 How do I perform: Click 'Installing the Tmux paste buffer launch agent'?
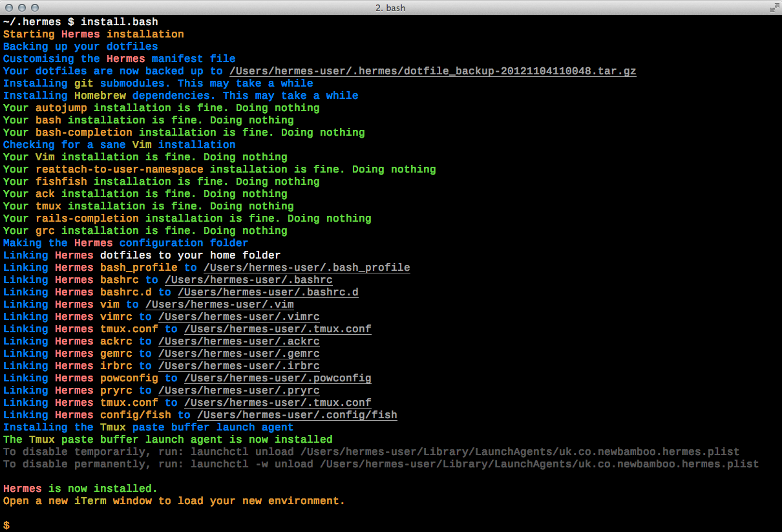tap(149, 427)
